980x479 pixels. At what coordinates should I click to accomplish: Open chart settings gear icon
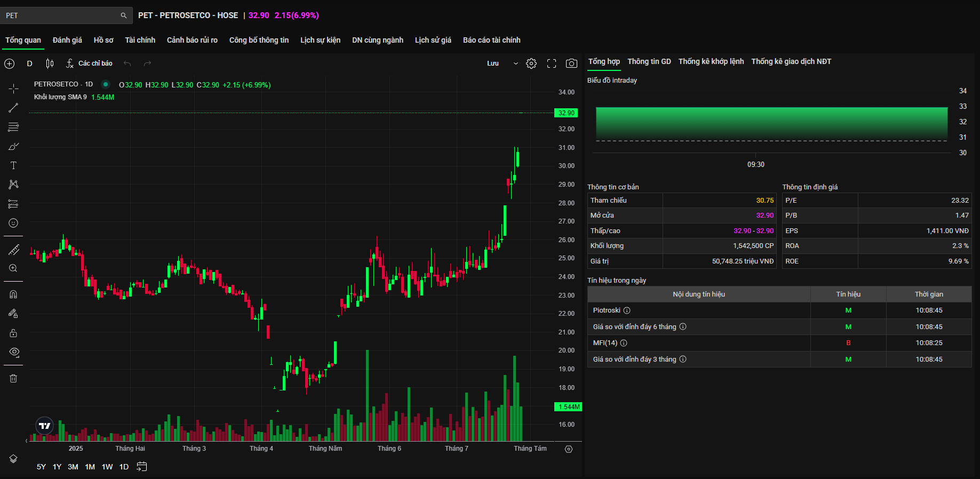tap(531, 63)
